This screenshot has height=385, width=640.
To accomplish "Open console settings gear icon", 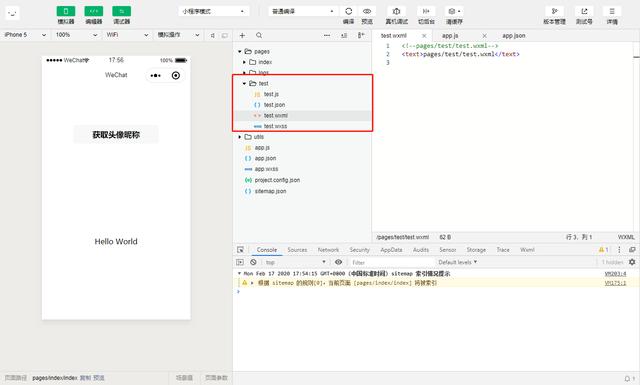I will (632, 262).
